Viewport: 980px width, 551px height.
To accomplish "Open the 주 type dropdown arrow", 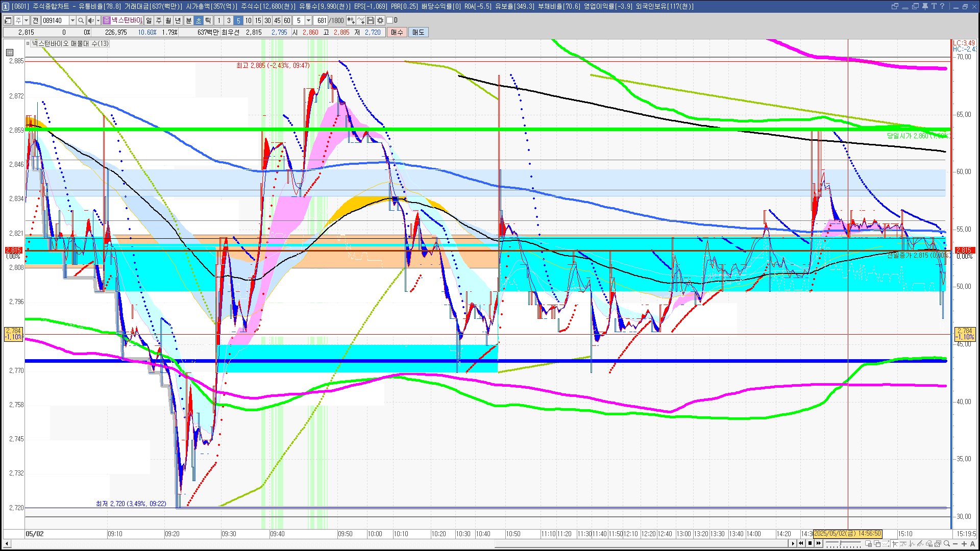I will (27, 20).
